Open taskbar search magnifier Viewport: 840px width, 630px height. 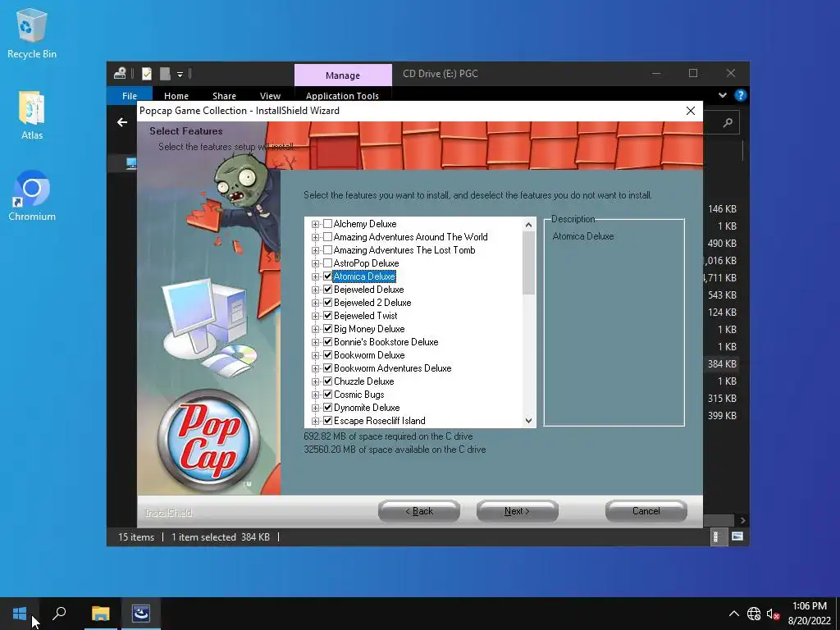[x=59, y=614]
